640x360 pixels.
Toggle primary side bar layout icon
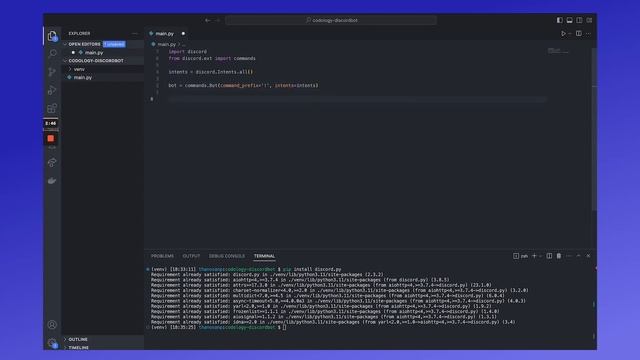(560, 20)
